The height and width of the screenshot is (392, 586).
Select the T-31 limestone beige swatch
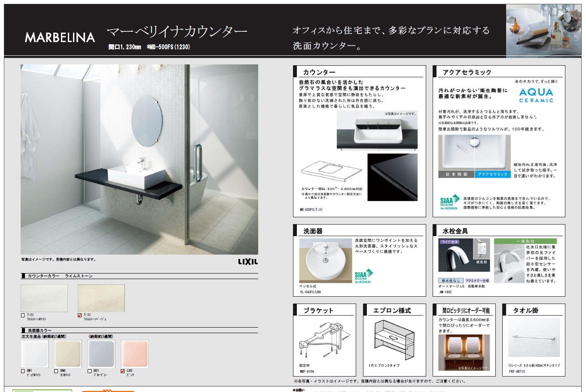tap(101, 298)
